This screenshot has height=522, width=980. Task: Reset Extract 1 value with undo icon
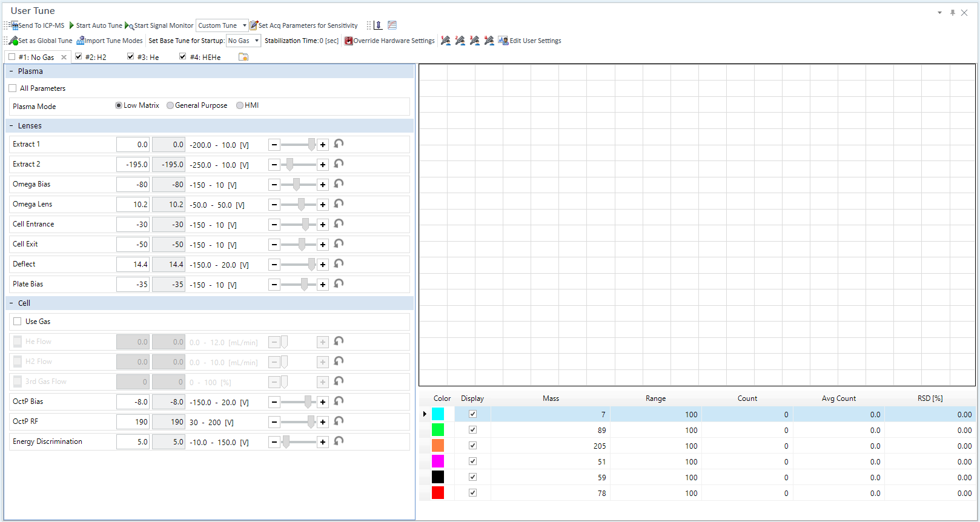(339, 144)
